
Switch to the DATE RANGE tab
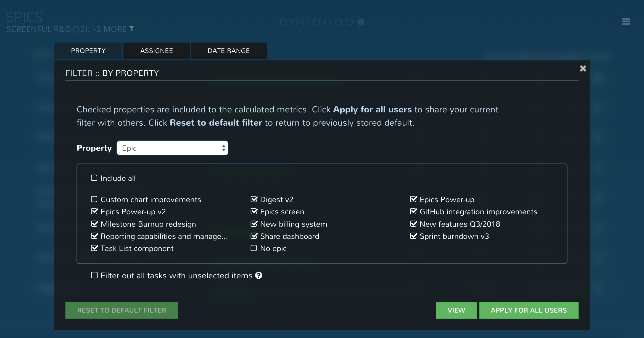point(229,51)
